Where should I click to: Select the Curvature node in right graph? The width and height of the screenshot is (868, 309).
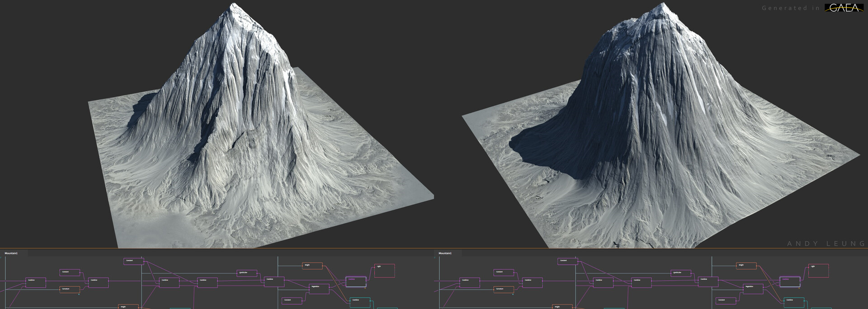[x=504, y=289]
